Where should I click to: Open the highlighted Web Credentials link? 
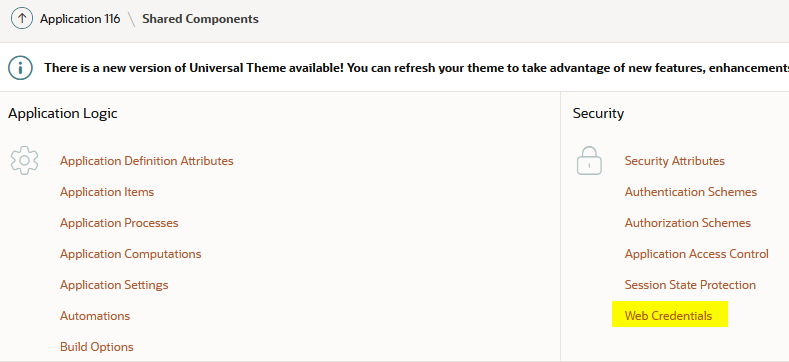[x=668, y=316]
